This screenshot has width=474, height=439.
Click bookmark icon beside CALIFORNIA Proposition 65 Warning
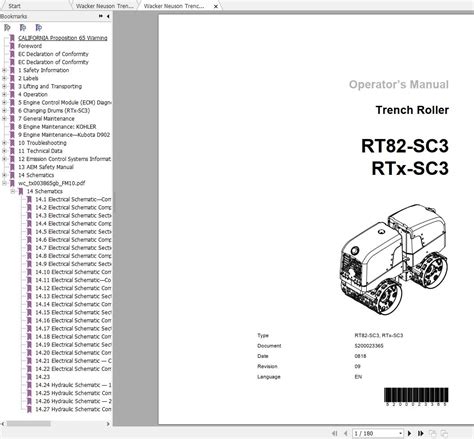[12, 38]
